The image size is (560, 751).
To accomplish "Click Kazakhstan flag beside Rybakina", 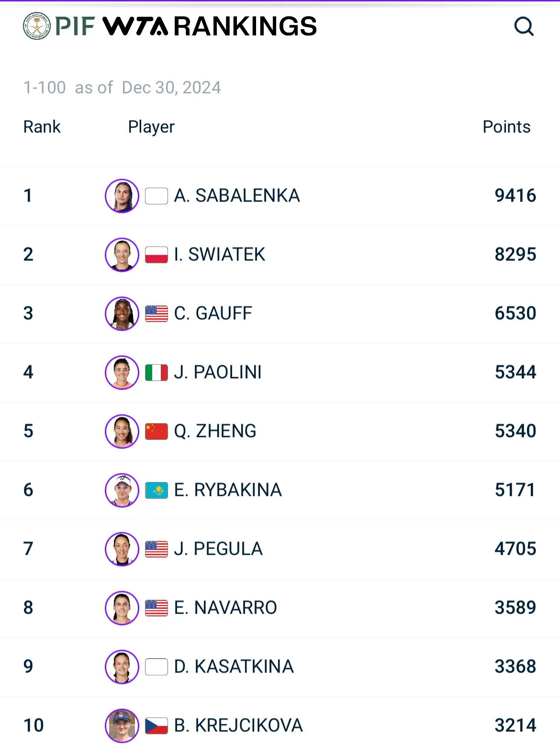I will coord(157,490).
